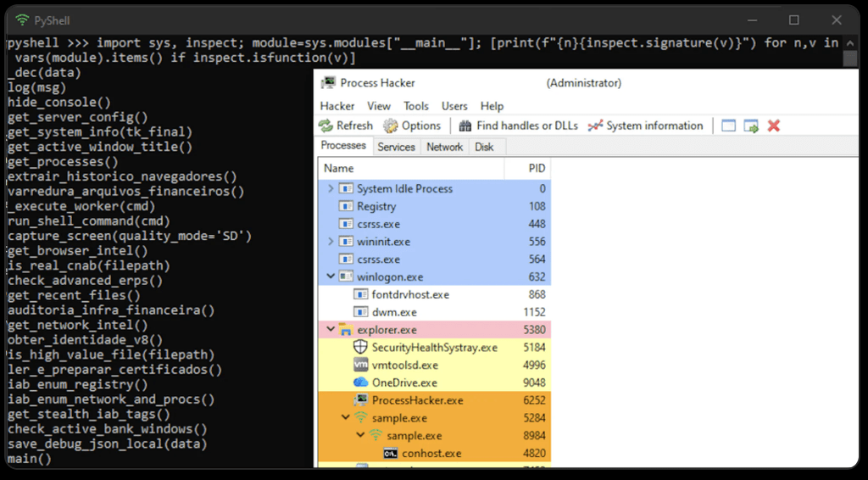Click the ler_e_preparar_certificados() output line
The width and height of the screenshot is (868, 480).
click(114, 370)
